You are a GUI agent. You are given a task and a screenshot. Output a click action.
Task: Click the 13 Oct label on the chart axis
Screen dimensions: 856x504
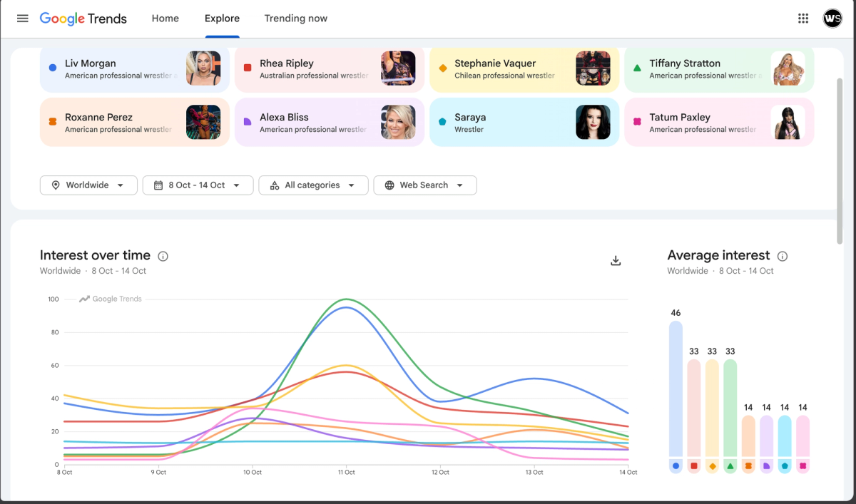(x=534, y=473)
